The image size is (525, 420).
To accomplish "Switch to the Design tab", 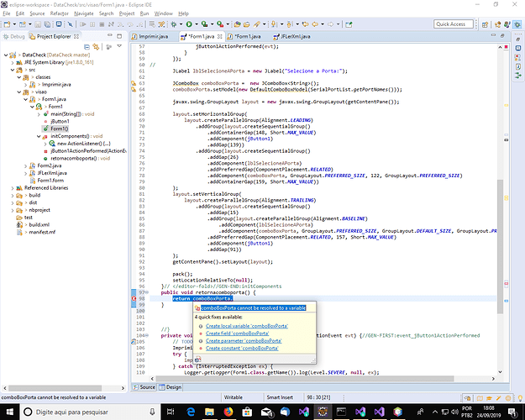I will [x=170, y=387].
